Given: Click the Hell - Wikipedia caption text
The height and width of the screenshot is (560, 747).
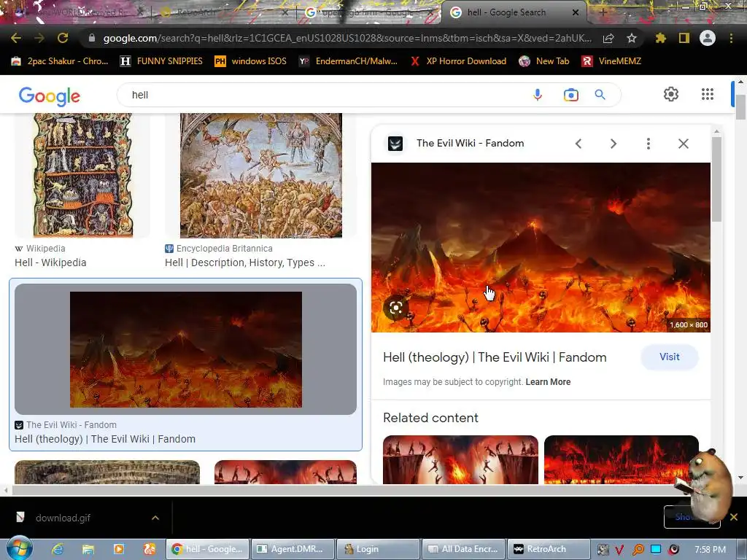Looking at the screenshot, I should [50, 262].
